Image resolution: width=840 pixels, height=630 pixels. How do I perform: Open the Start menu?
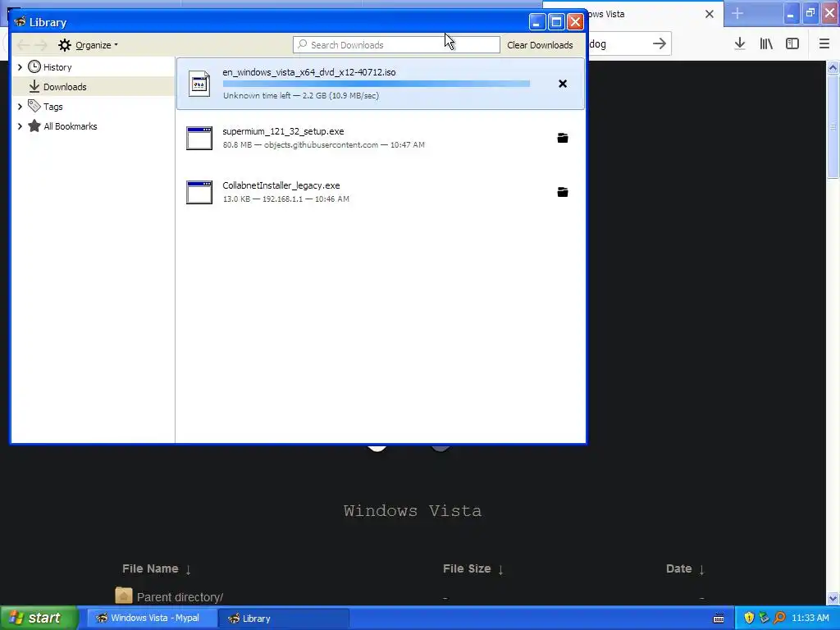[39, 618]
